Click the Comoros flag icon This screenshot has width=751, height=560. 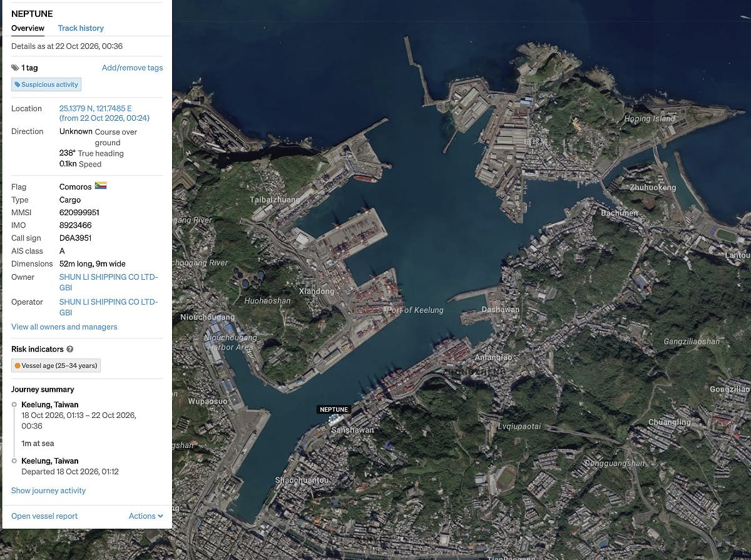click(101, 186)
